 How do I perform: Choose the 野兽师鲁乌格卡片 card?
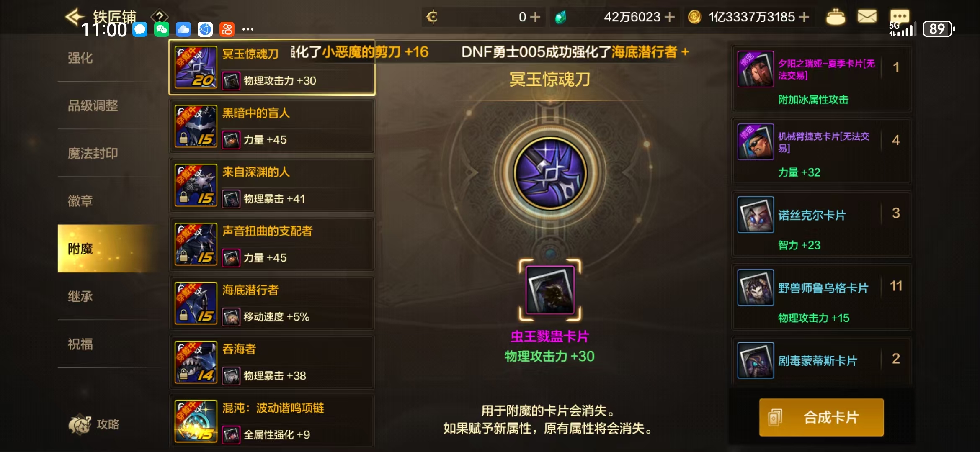[821, 298]
